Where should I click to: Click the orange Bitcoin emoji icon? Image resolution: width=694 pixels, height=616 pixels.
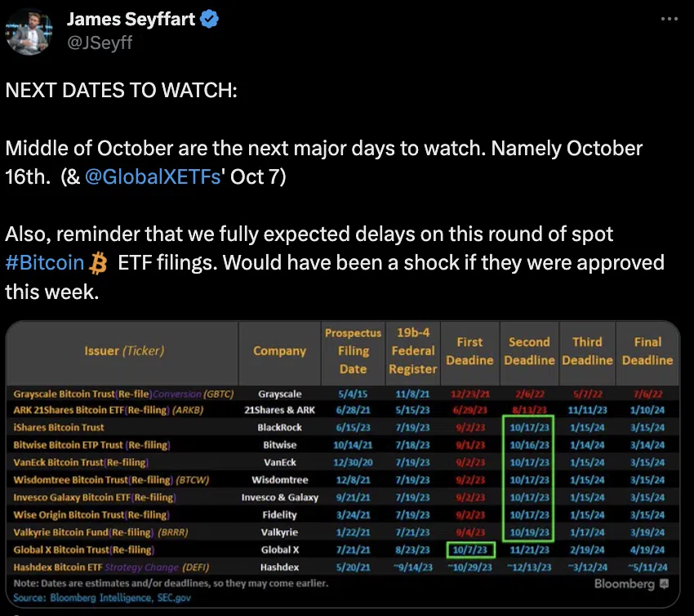point(98,263)
